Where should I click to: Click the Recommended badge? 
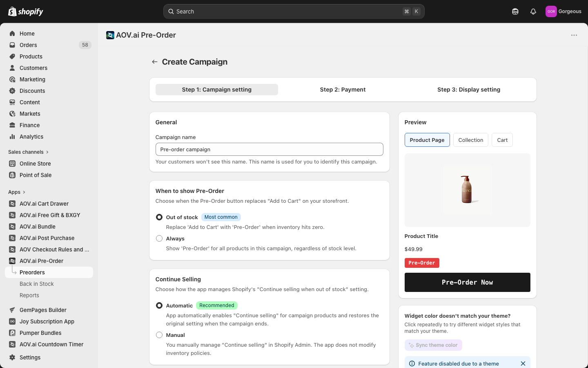pyautogui.click(x=217, y=305)
